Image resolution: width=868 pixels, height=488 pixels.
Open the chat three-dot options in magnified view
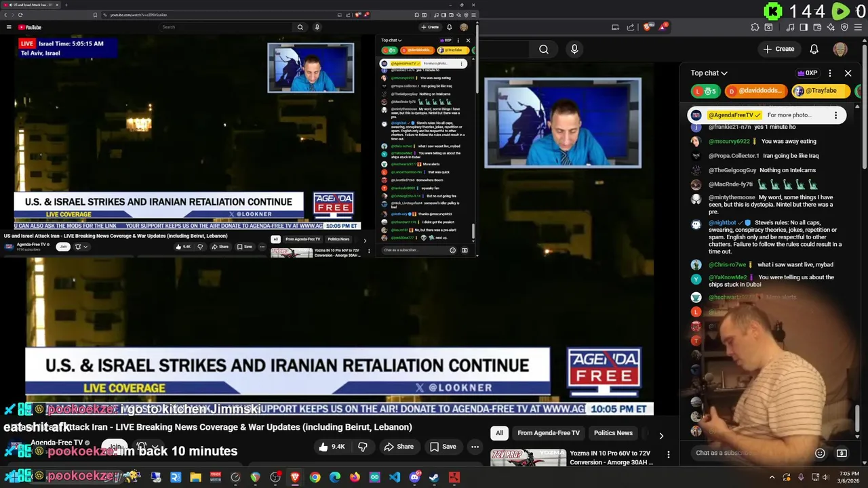coord(830,73)
